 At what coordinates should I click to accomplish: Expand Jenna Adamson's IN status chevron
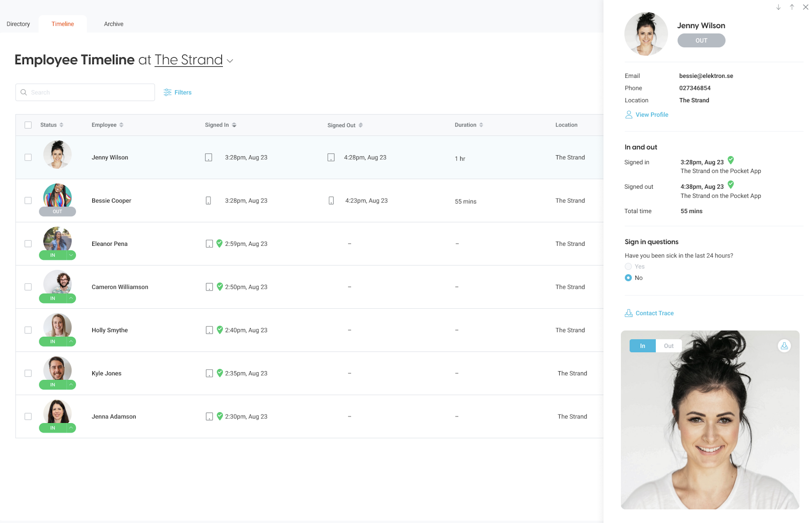[71, 428]
